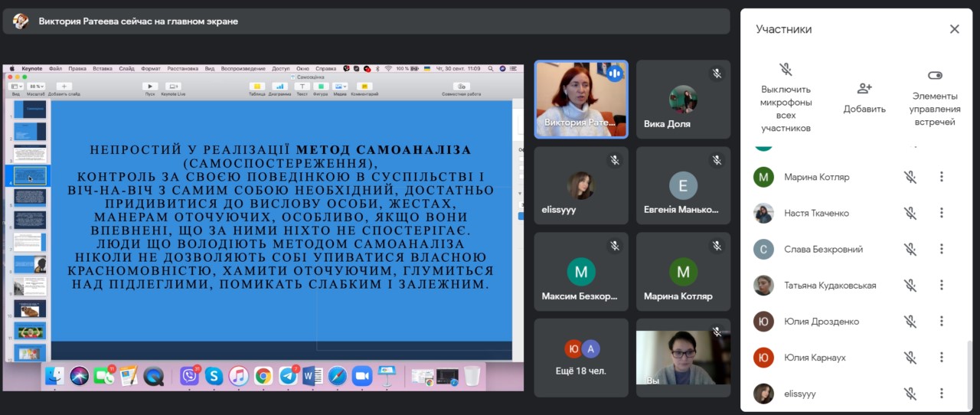
Task: Open more options for elissyyy
Action: coord(942,394)
